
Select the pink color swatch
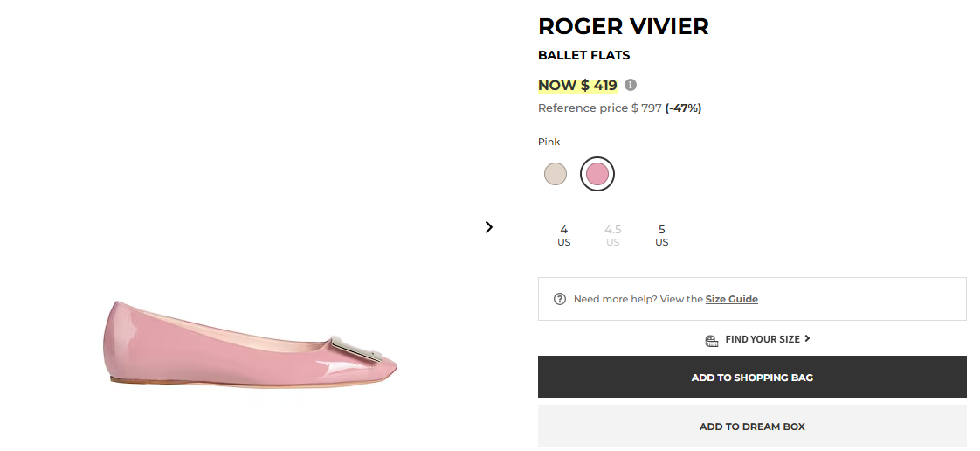point(597,174)
